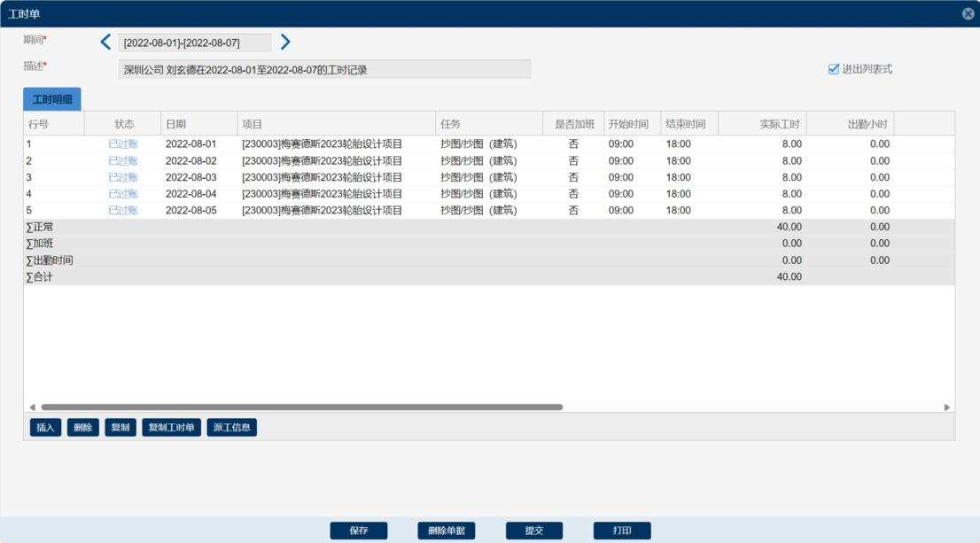Click the 描述 description text field
Viewport: 980px width, 543px height.
coord(324,69)
